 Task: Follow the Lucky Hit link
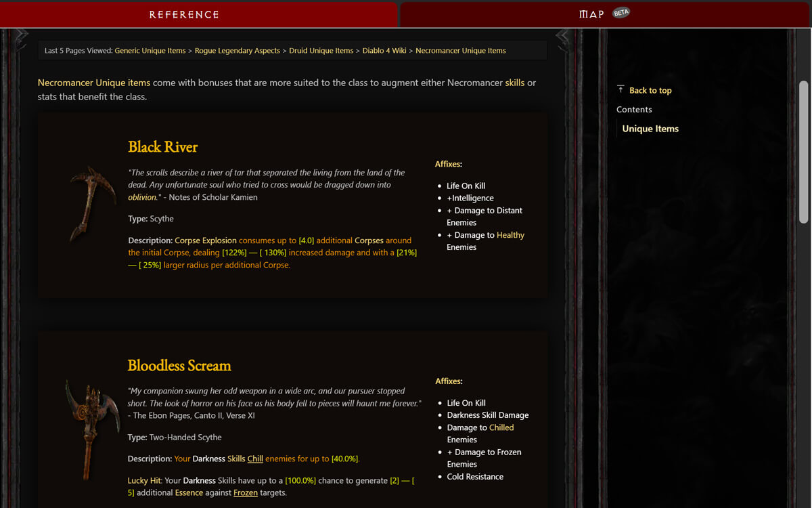(x=145, y=480)
